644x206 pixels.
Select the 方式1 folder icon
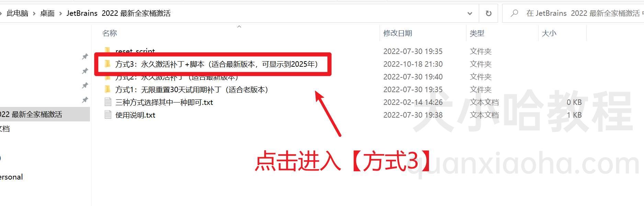[x=108, y=89]
